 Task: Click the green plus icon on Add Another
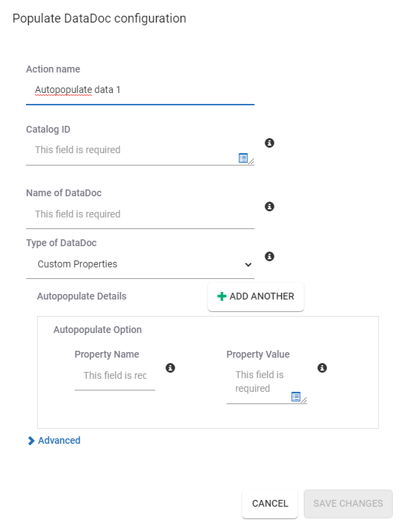tap(222, 296)
